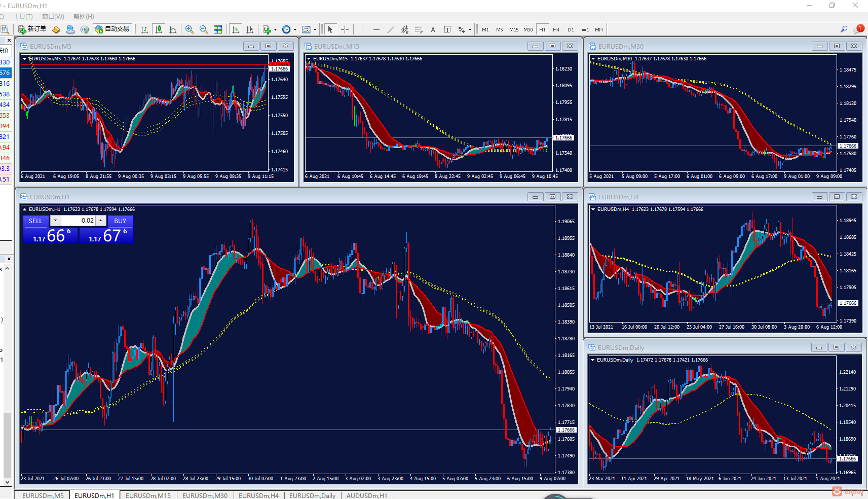Switch to the EURUSDm,M30 bottom tab
This screenshot has height=499, width=868.
(x=205, y=495)
